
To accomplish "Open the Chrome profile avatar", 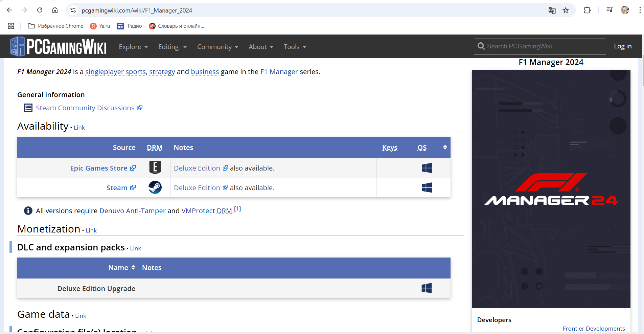I will coord(625,10).
